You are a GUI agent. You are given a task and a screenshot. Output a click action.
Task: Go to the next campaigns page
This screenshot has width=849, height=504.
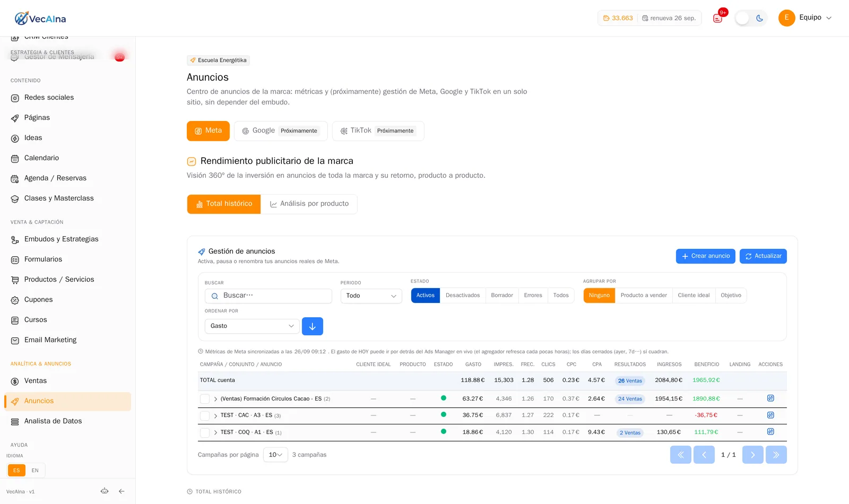click(752, 455)
